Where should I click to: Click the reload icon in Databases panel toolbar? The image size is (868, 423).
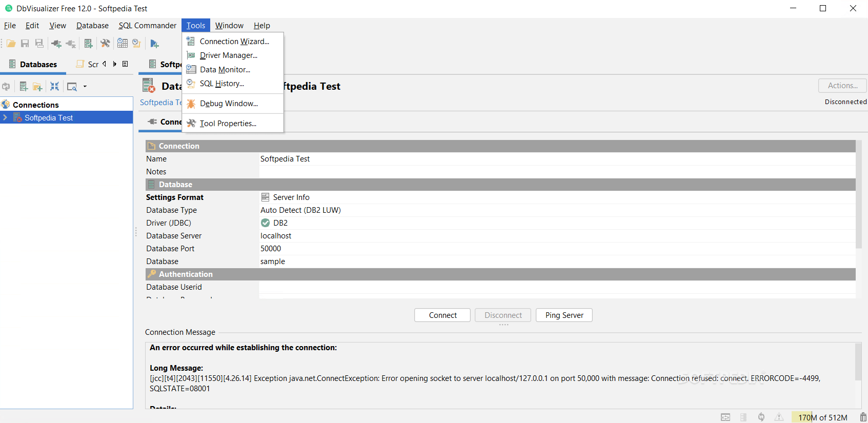click(x=6, y=87)
